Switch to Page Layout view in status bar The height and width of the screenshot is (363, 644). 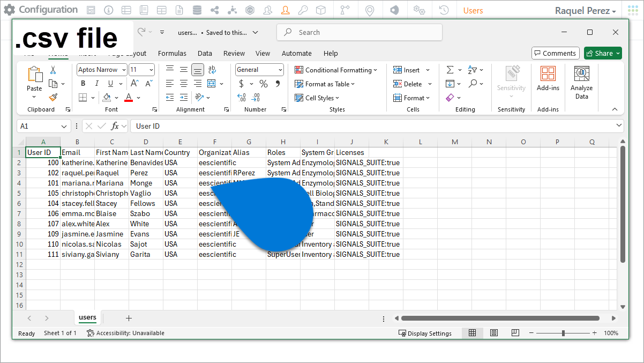pos(493,333)
